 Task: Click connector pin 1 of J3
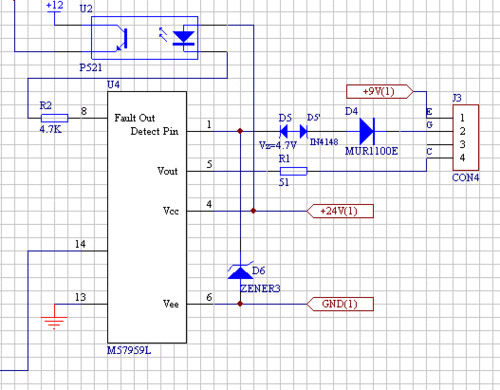click(462, 118)
